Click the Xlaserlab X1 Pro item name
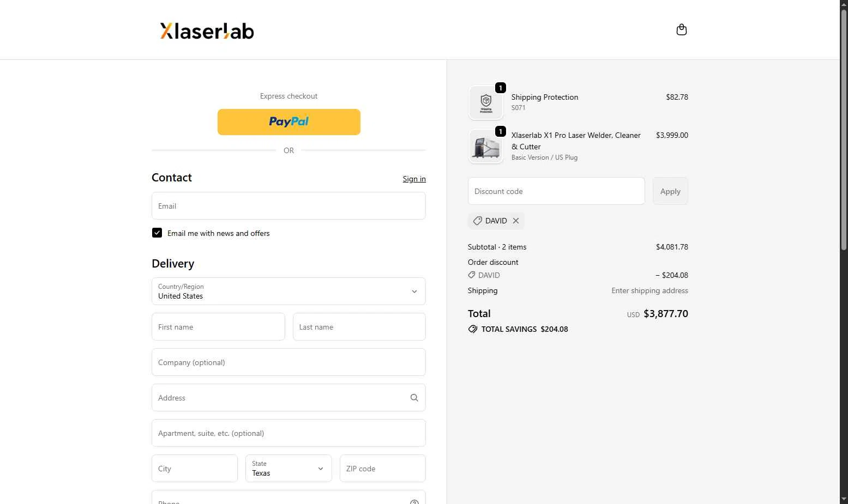 (576, 141)
